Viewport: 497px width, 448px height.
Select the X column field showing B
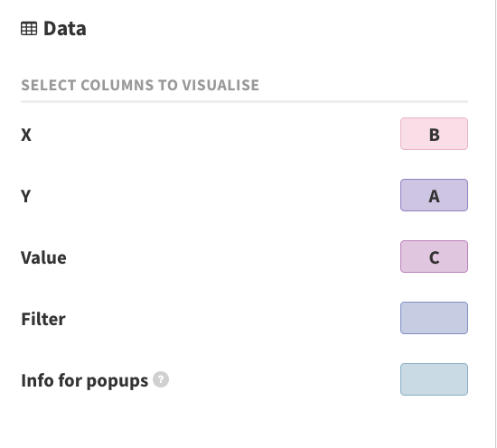point(434,134)
